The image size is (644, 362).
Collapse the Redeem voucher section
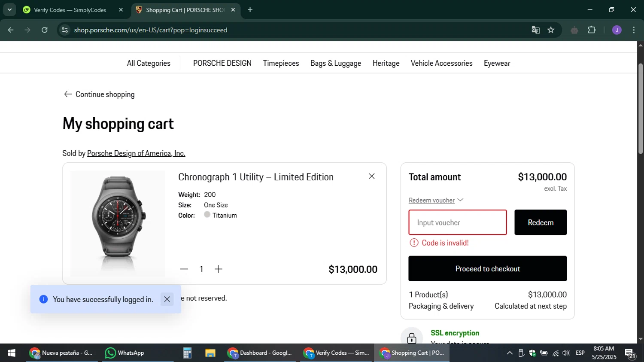coord(436,200)
